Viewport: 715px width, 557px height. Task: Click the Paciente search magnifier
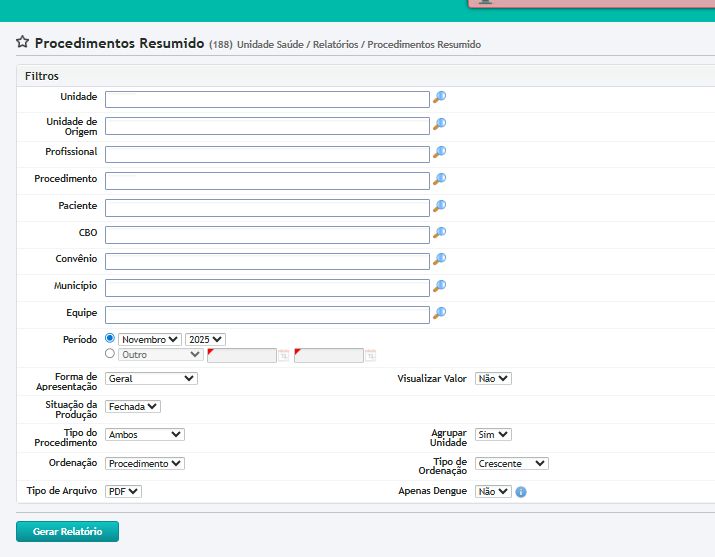[x=439, y=206]
